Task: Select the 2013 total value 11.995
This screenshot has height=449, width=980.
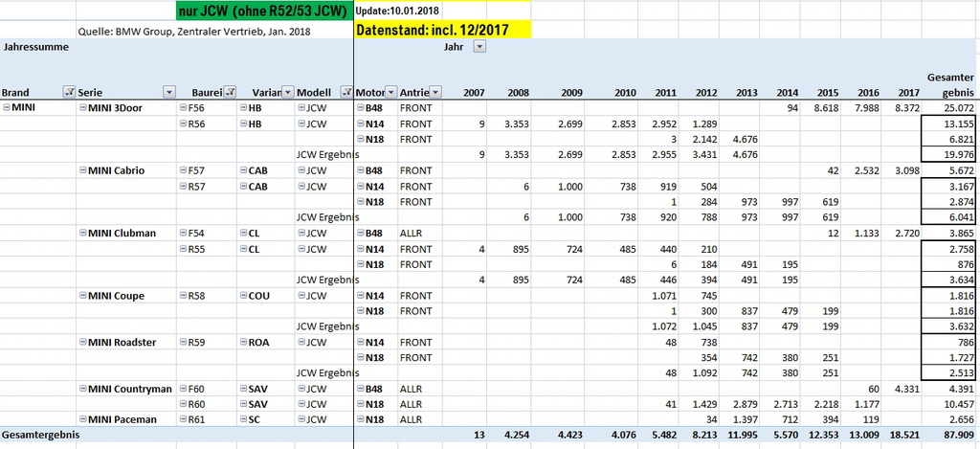Action: pyautogui.click(x=742, y=435)
